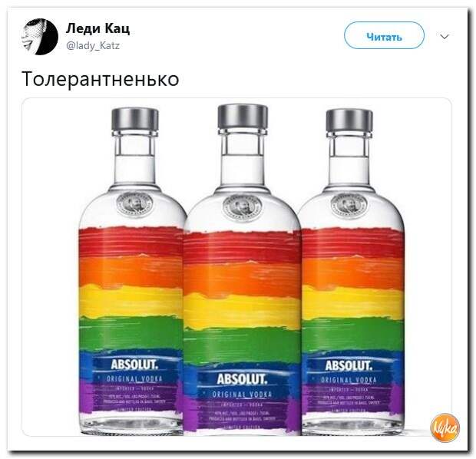
Task: Click the red stripe on the middle bottle
Action: [242, 246]
